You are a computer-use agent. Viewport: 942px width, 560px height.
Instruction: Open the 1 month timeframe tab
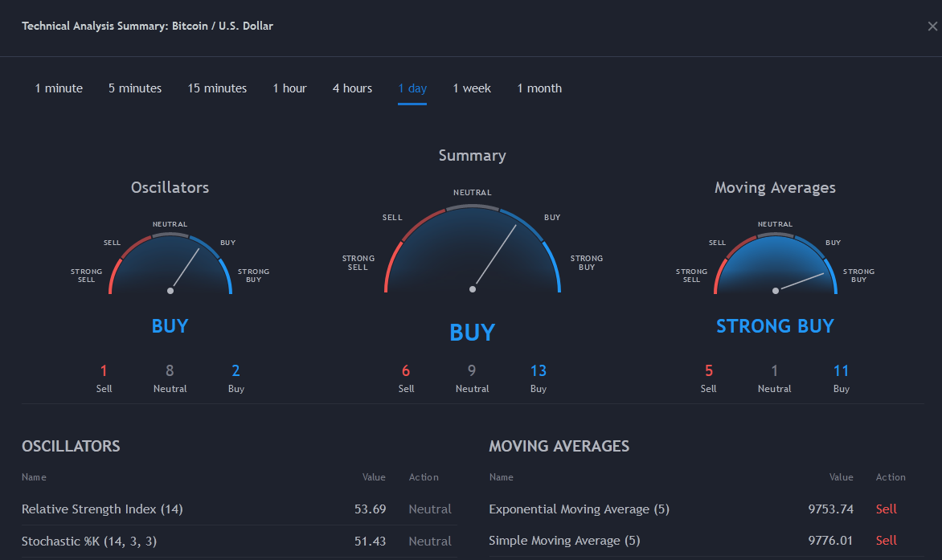point(539,88)
